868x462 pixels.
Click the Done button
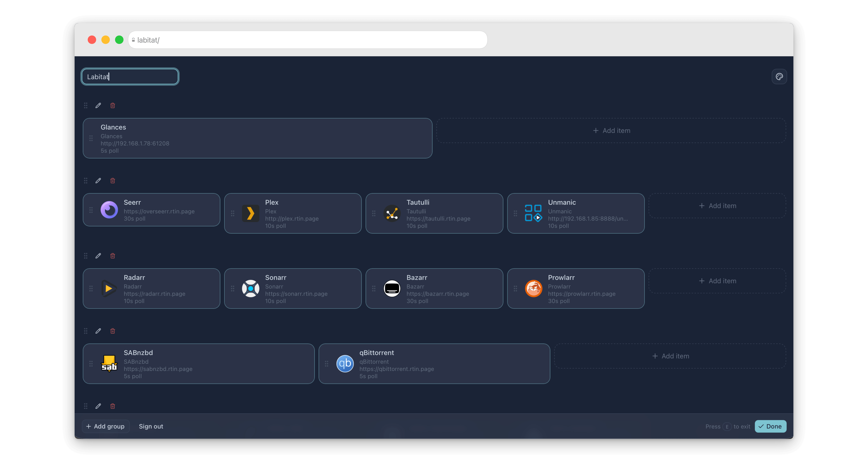pyautogui.click(x=771, y=426)
